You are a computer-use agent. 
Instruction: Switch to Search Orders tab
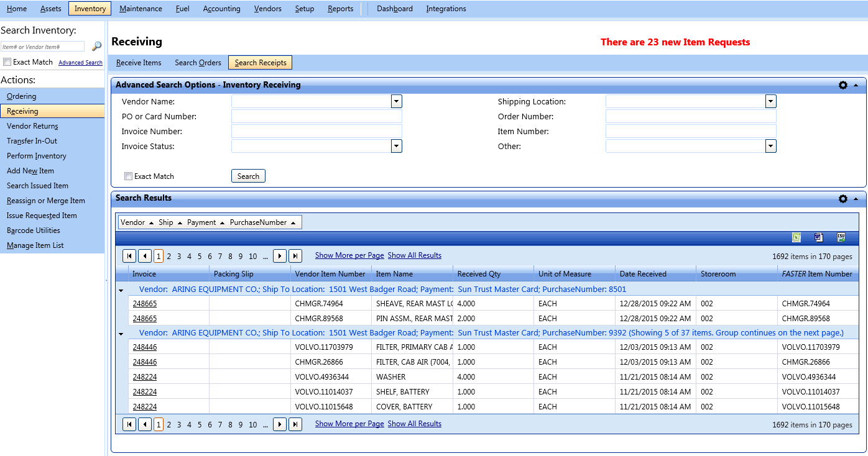coord(198,63)
